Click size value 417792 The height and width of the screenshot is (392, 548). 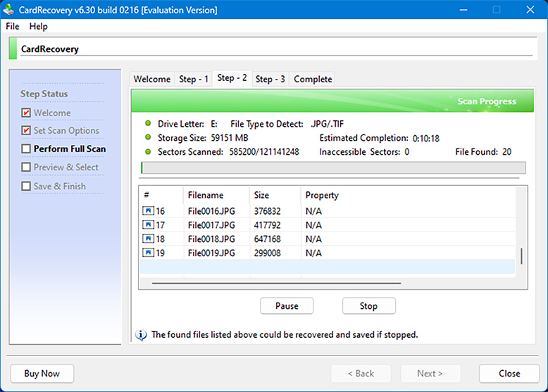pyautogui.click(x=267, y=225)
